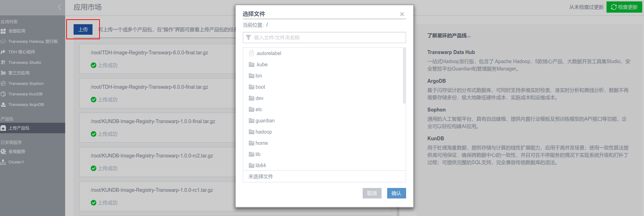Open Cluster1 in the sidebar

coord(16,162)
